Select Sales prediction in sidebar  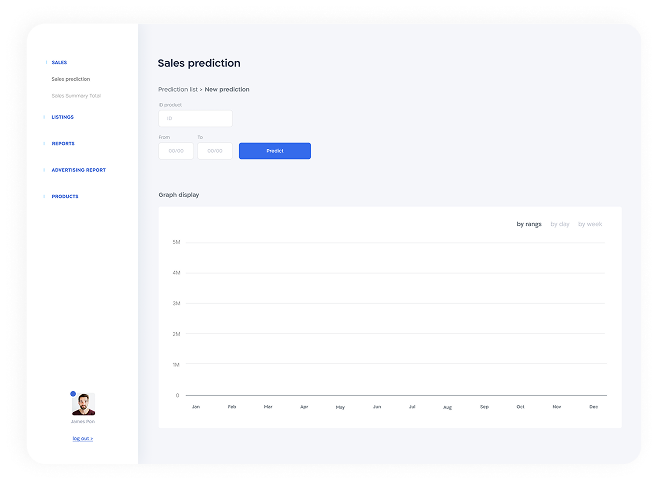pyautogui.click(x=71, y=79)
